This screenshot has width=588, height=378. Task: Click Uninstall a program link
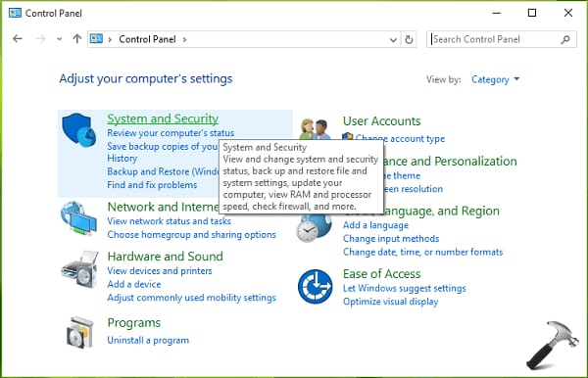click(x=148, y=340)
